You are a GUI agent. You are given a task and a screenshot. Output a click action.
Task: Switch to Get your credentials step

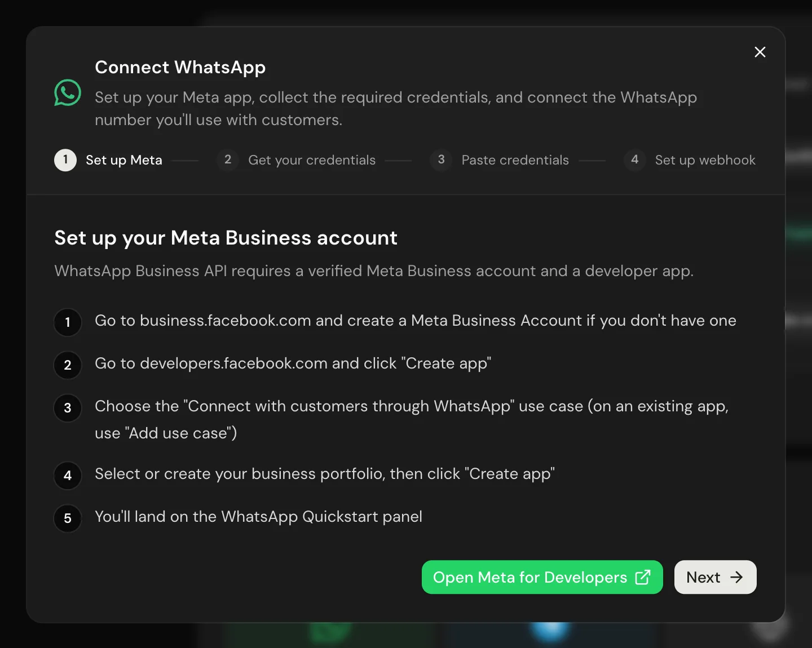312,160
